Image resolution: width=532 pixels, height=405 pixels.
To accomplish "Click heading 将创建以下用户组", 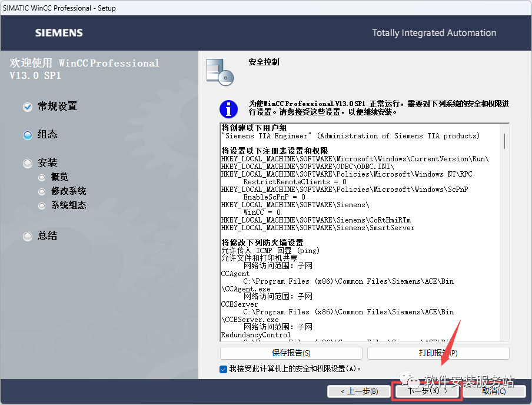I will point(254,128).
